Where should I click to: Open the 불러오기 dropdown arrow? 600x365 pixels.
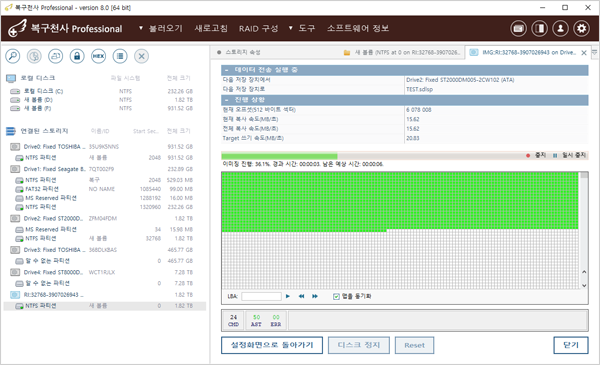(x=141, y=28)
